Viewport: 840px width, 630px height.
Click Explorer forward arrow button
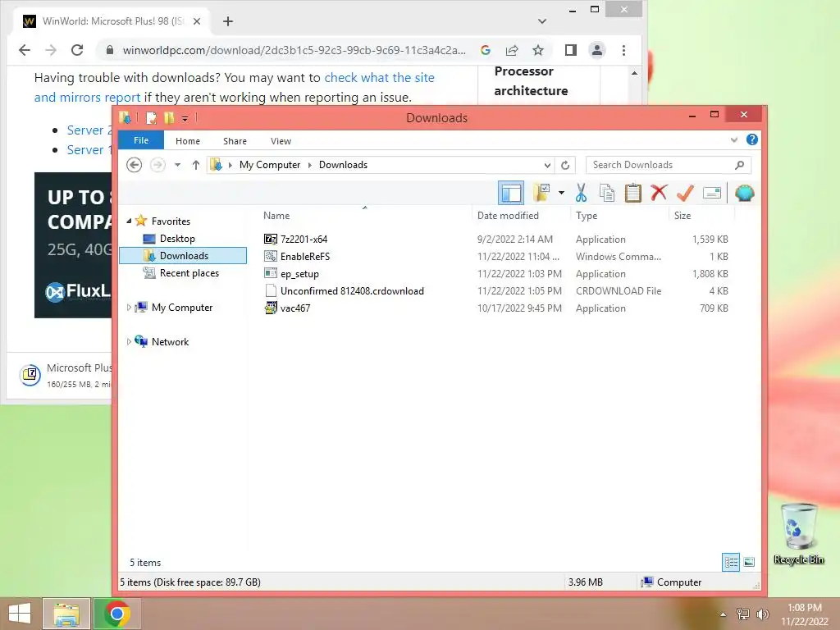tap(157, 164)
